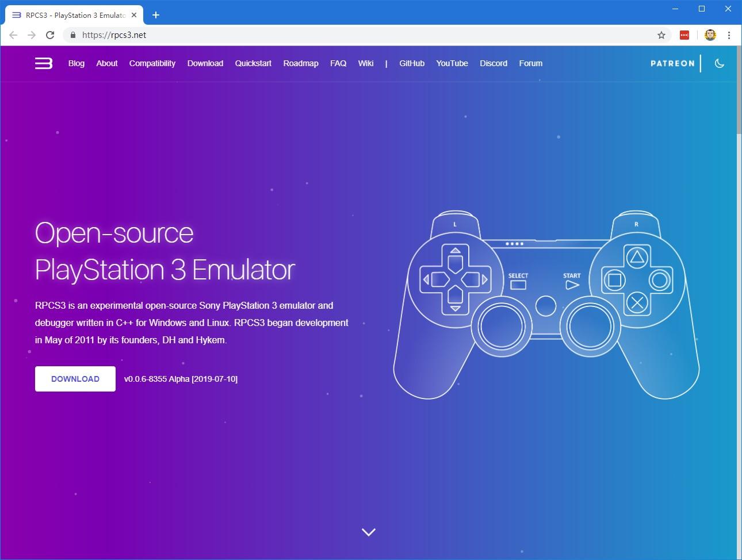Open the Wiki link
This screenshot has width=742, height=560.
(366, 63)
